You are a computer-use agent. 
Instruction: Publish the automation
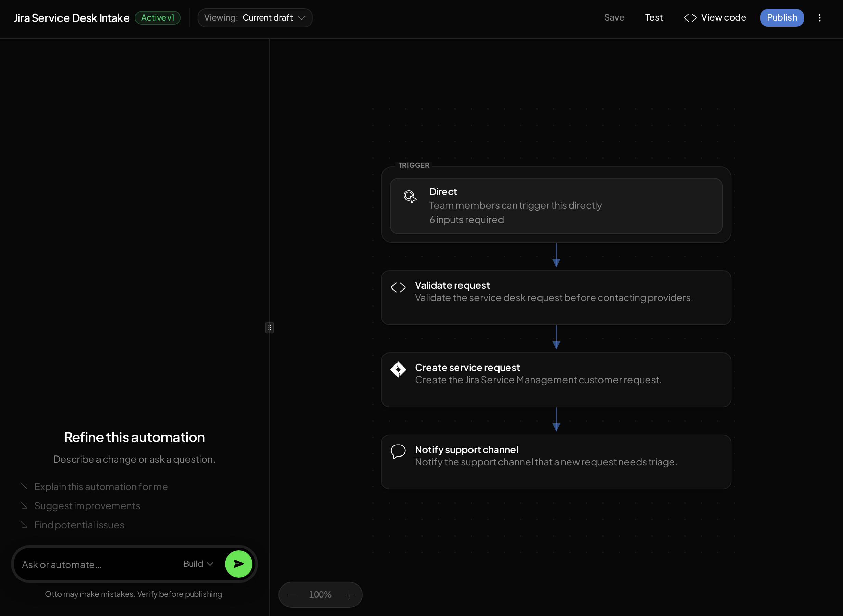[x=782, y=18]
